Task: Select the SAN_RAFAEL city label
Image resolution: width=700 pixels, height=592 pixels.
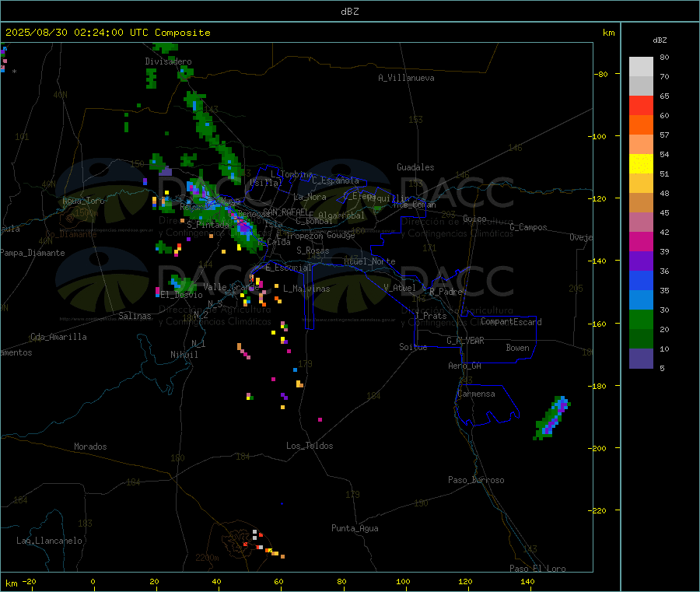Action: point(285,212)
